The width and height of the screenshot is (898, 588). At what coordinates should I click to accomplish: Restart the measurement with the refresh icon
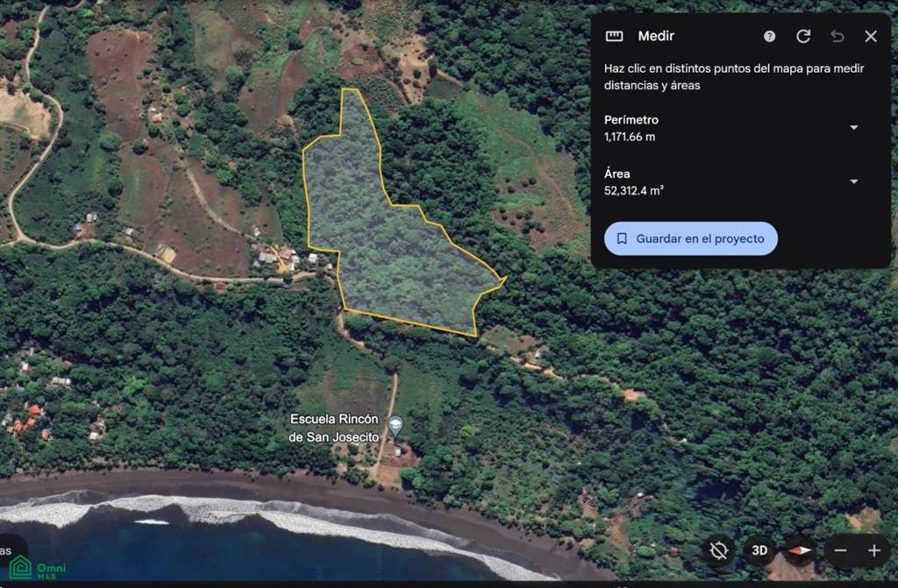click(x=803, y=36)
